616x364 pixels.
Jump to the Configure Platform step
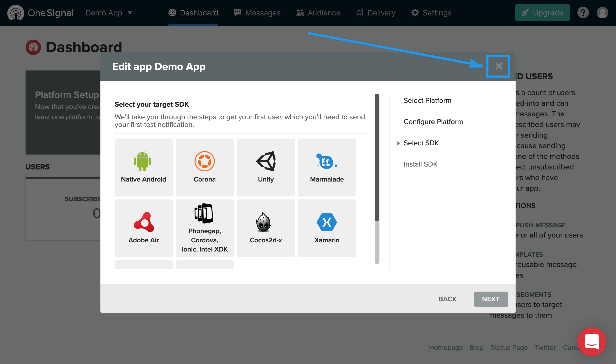click(x=433, y=122)
